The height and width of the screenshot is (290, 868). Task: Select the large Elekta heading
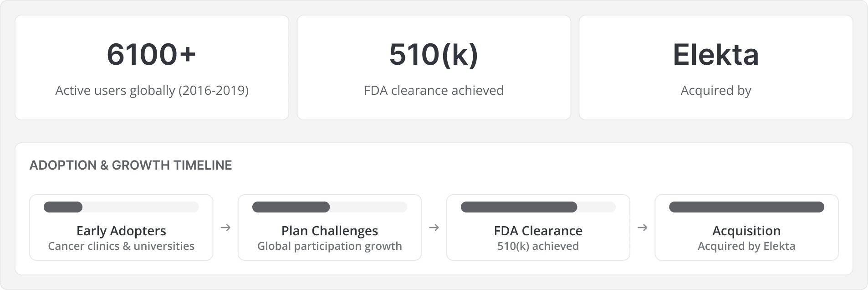click(x=715, y=55)
